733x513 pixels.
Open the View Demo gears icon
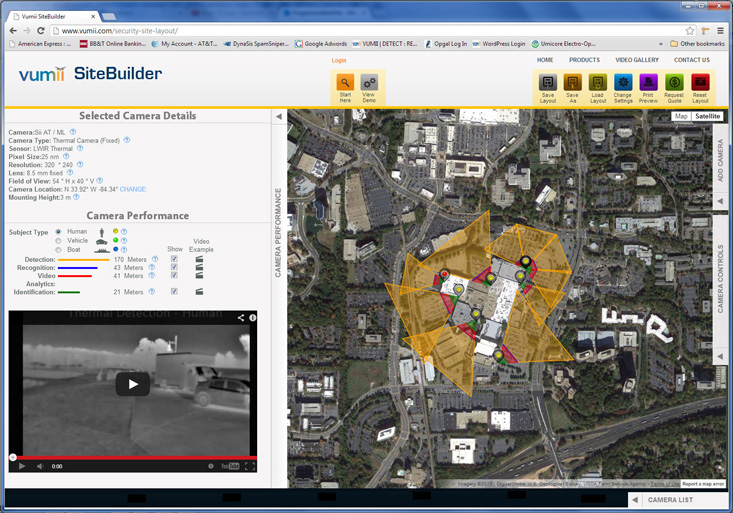tap(369, 83)
